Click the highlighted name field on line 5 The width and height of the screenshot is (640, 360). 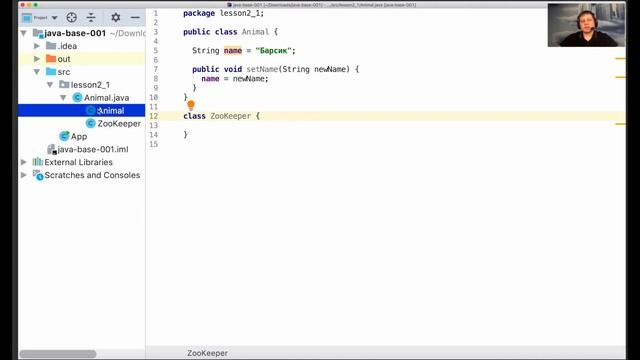[x=233, y=51]
